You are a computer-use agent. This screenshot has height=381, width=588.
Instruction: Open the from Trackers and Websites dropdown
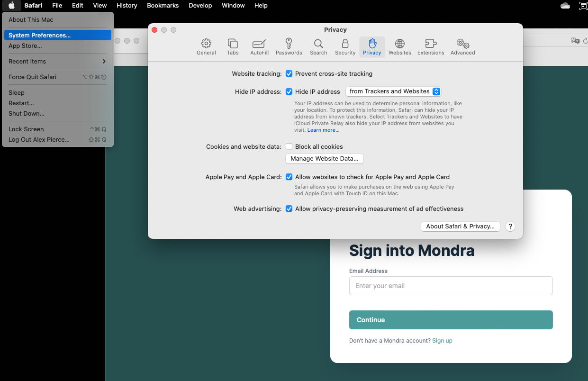click(393, 91)
